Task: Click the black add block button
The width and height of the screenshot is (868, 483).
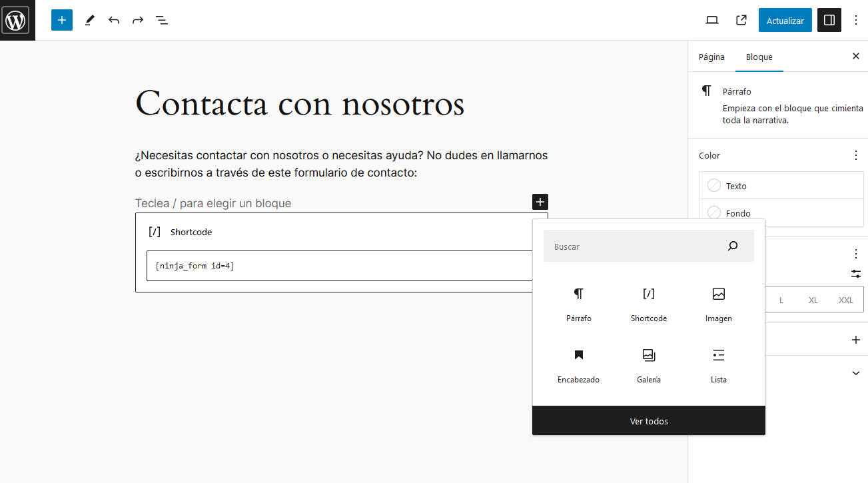Action: [540, 202]
